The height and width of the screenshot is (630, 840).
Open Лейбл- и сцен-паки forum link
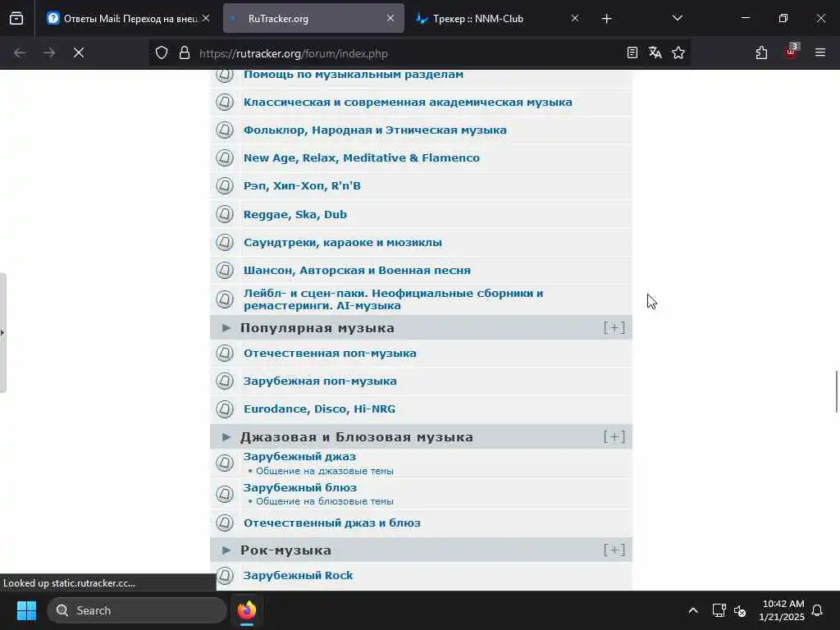coord(393,299)
